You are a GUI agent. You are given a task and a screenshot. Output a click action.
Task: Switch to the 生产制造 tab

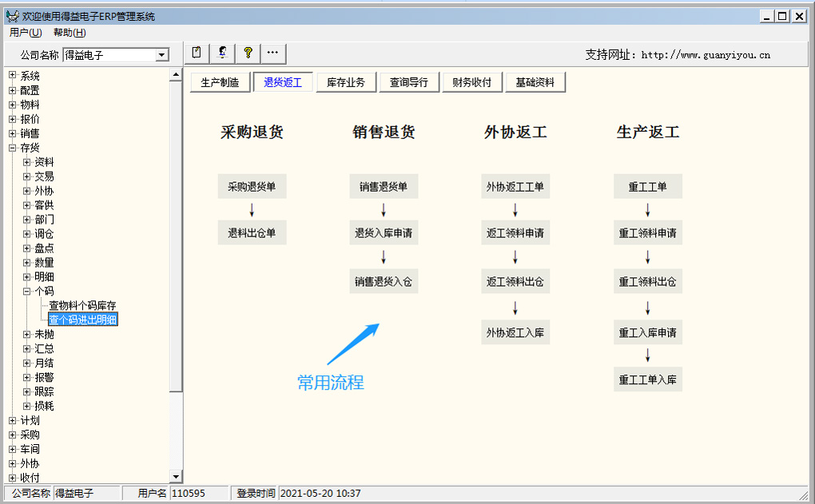coord(220,82)
